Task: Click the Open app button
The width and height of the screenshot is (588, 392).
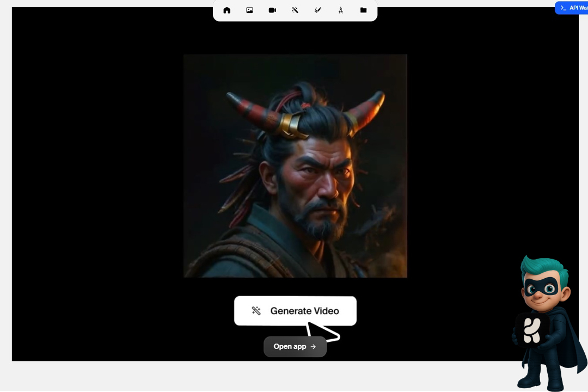Action: tap(295, 347)
